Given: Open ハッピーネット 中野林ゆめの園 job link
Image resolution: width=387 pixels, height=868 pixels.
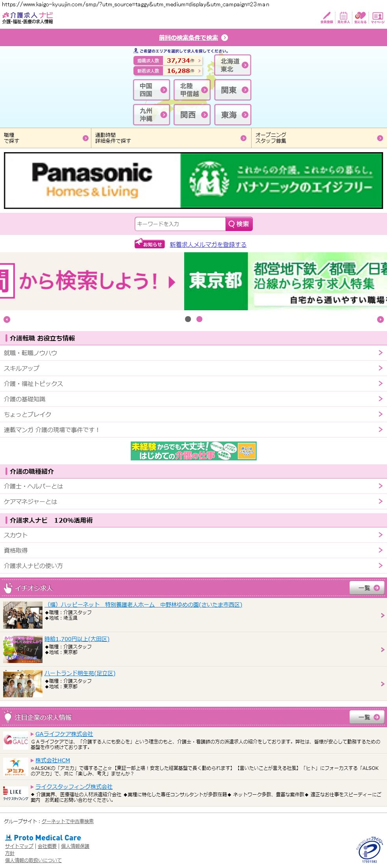Looking at the screenshot, I should pyautogui.click(x=143, y=605).
